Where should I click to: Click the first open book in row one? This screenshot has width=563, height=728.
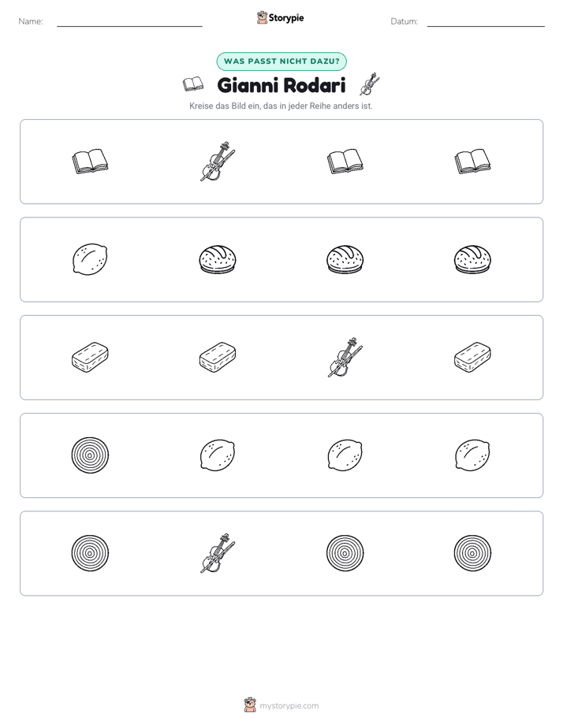tap(90, 162)
